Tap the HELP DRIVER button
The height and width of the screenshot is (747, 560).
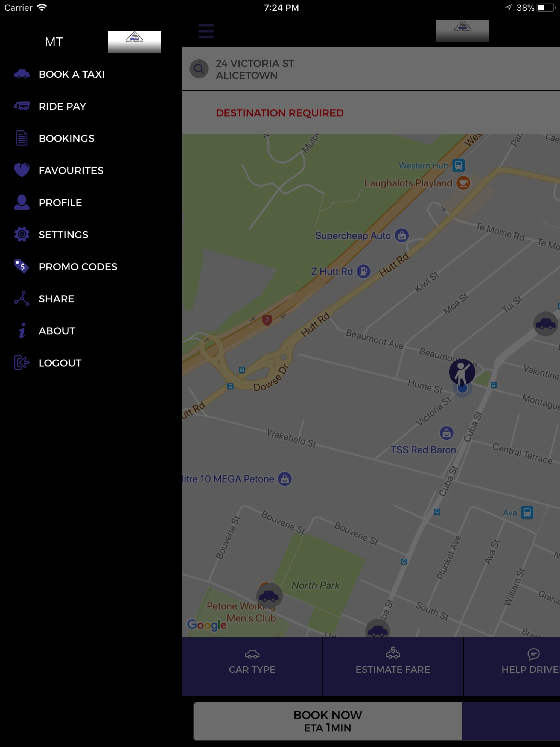click(512, 666)
